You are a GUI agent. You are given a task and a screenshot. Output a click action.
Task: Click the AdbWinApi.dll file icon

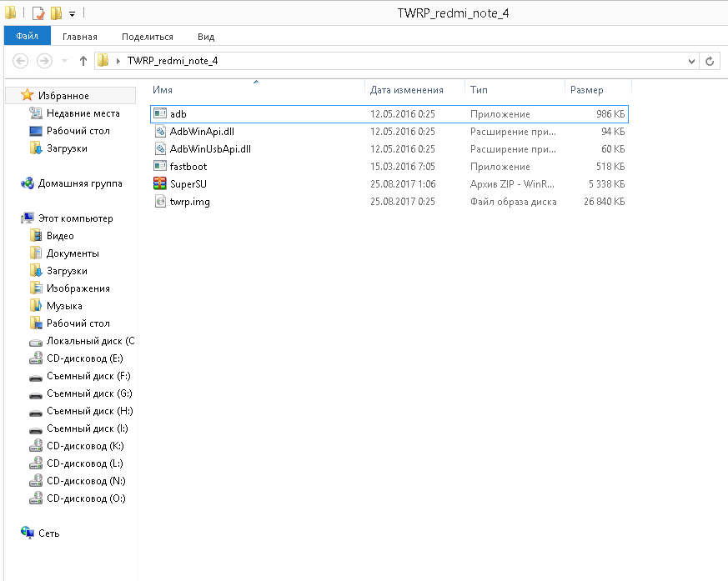pyautogui.click(x=161, y=132)
